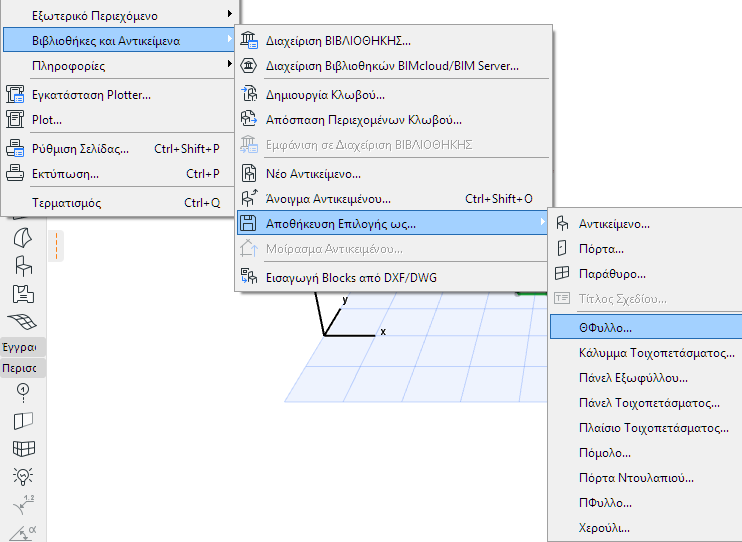Select the Angle Dimension tool in the toolbox
The width and height of the screenshot is (742, 542).
23,533
